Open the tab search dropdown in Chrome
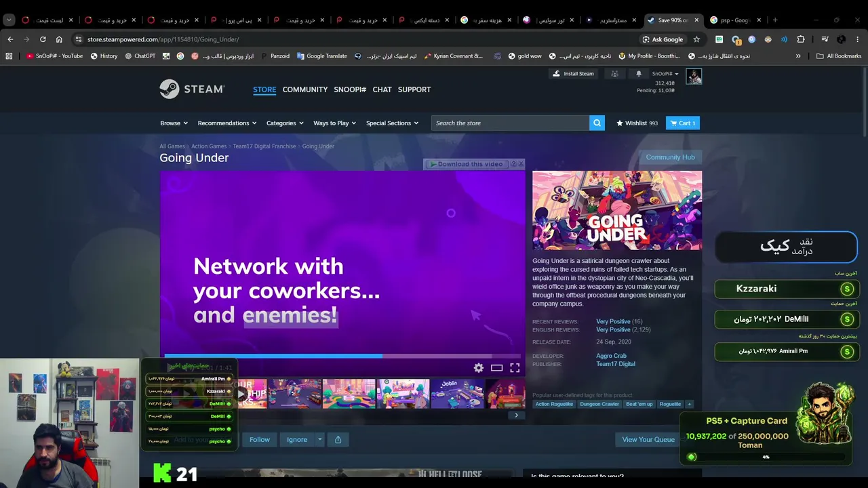The height and width of the screenshot is (488, 868). 9,20
